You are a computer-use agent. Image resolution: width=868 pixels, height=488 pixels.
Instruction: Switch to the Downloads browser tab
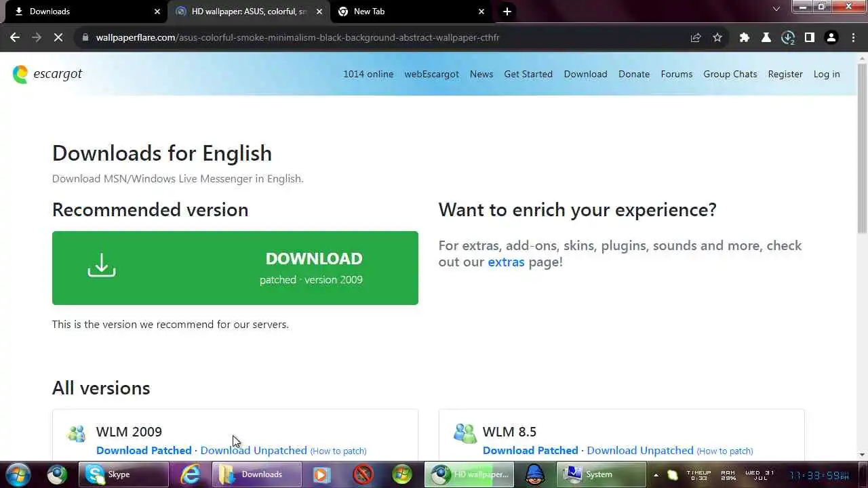pyautogui.click(x=85, y=12)
